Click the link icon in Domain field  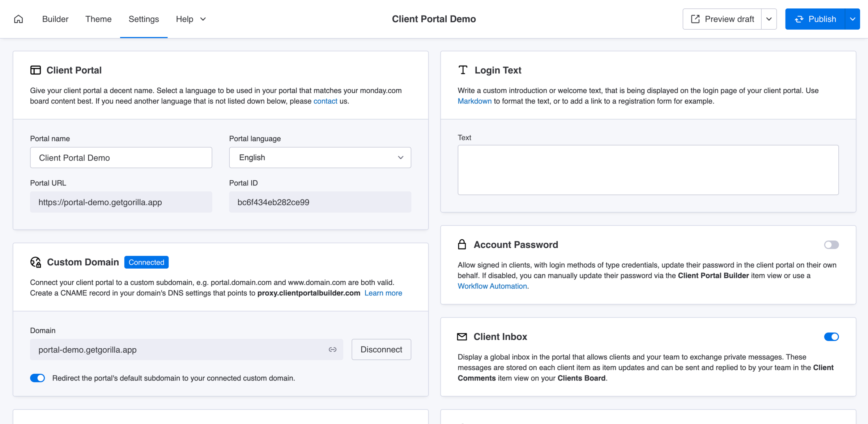click(x=332, y=349)
